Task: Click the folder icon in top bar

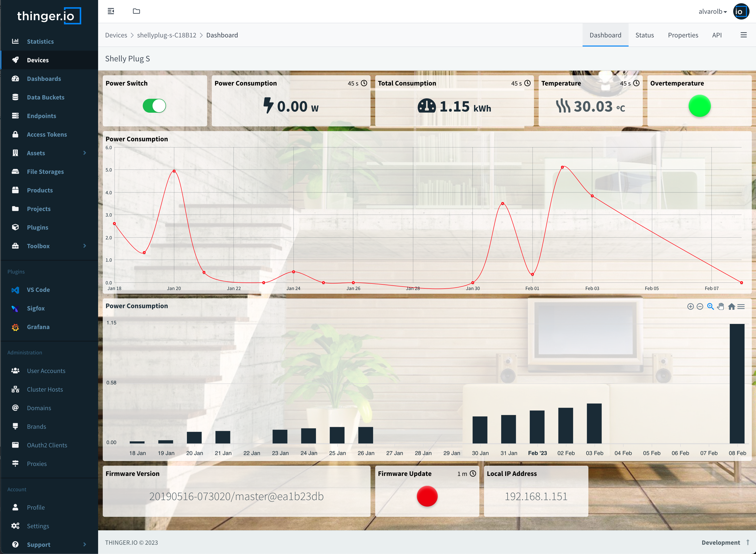Action: click(136, 11)
